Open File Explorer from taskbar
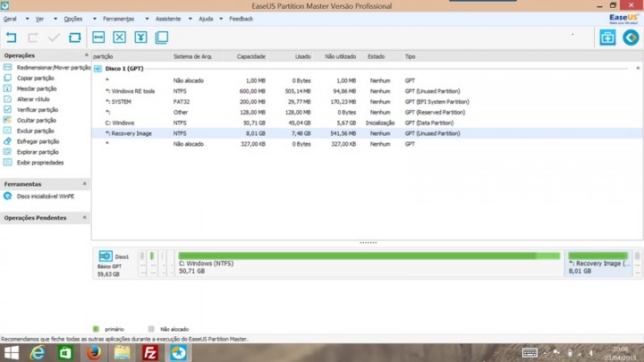The image size is (644, 362). [x=122, y=353]
